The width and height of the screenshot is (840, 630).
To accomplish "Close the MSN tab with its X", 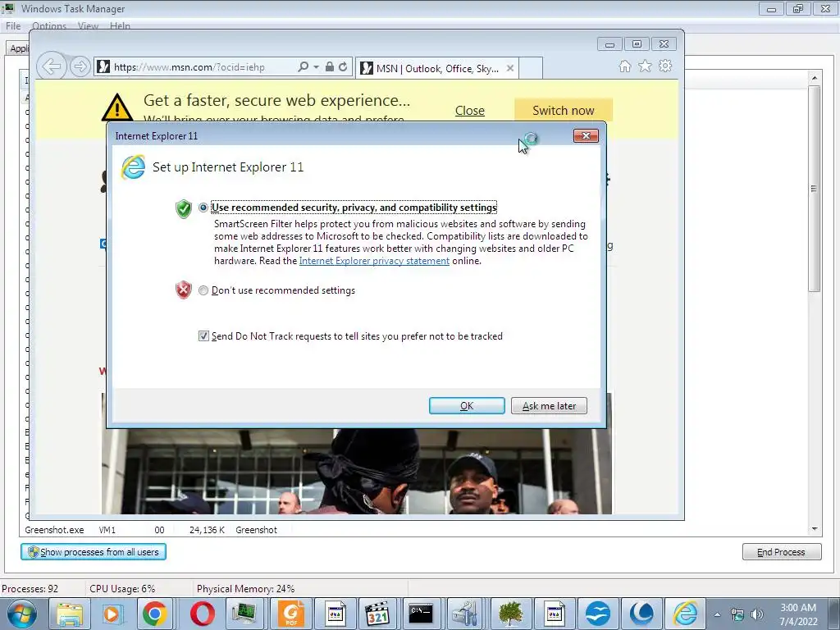I will click(x=510, y=68).
